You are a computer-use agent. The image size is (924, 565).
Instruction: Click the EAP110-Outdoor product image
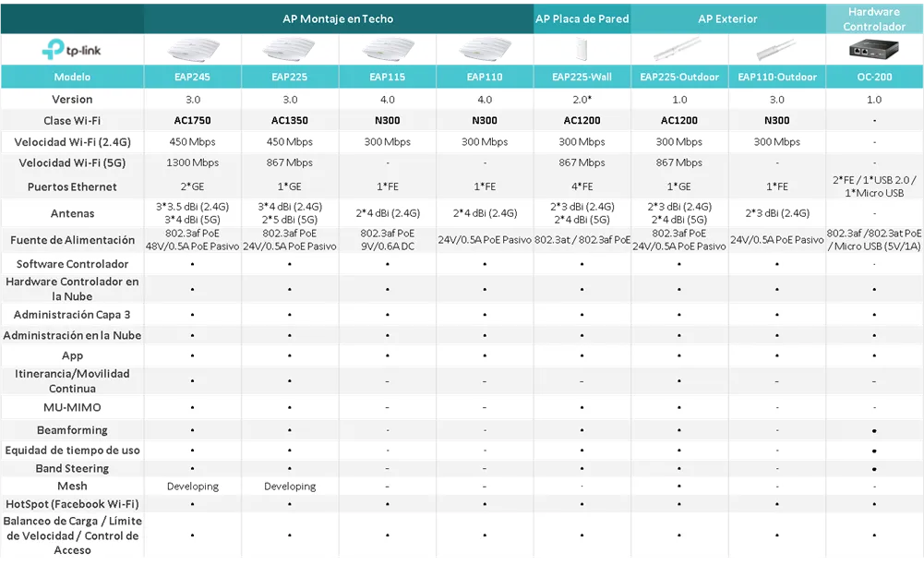(x=775, y=50)
